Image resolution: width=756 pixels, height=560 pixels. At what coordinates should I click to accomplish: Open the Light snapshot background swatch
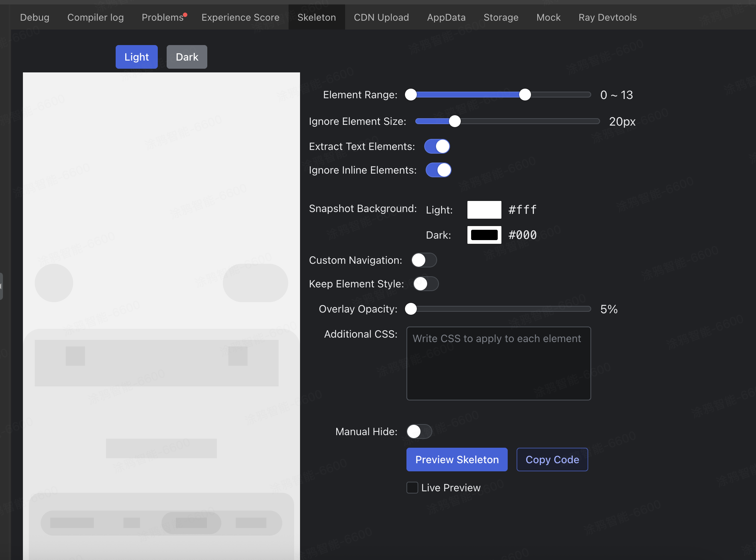pyautogui.click(x=484, y=210)
